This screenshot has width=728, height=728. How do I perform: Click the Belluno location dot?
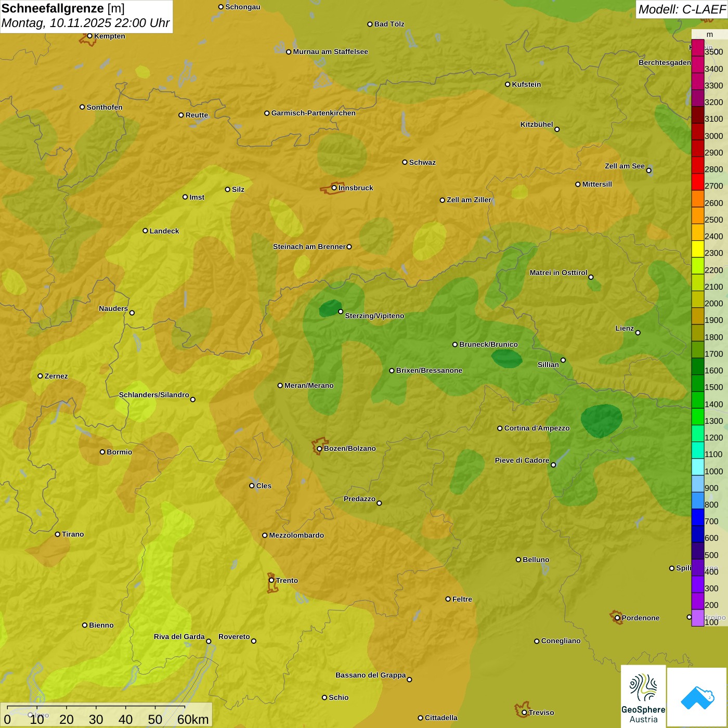coord(518,560)
